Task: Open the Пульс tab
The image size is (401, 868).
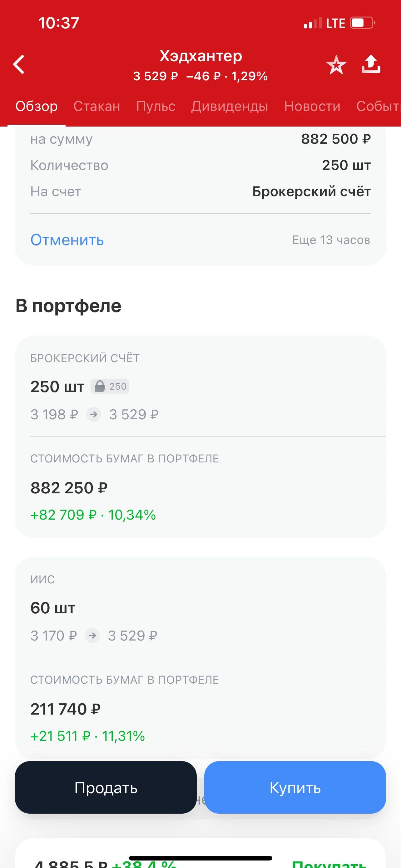Action: click(156, 107)
